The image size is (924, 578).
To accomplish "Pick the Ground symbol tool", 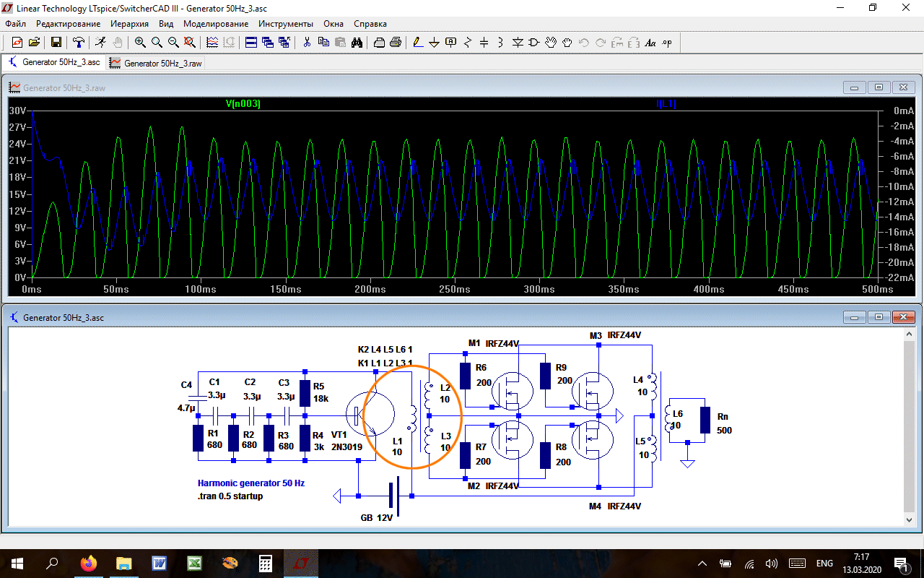I will coord(435,43).
